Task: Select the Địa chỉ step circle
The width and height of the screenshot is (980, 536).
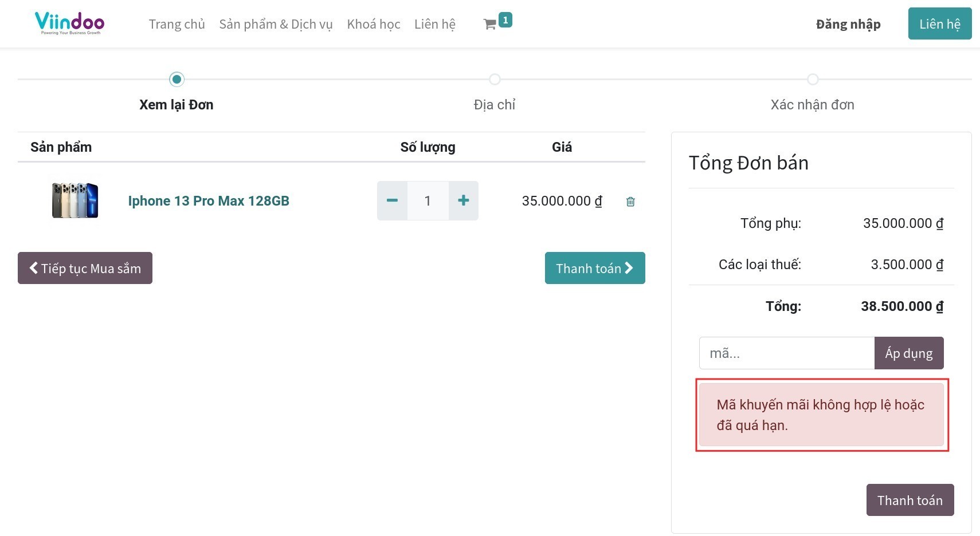Action: pos(495,80)
